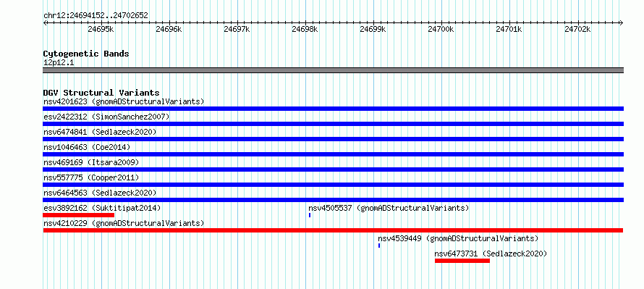Select the blue bar under nsv6474841
The height and width of the screenshot is (289, 644).
[x=333, y=139]
